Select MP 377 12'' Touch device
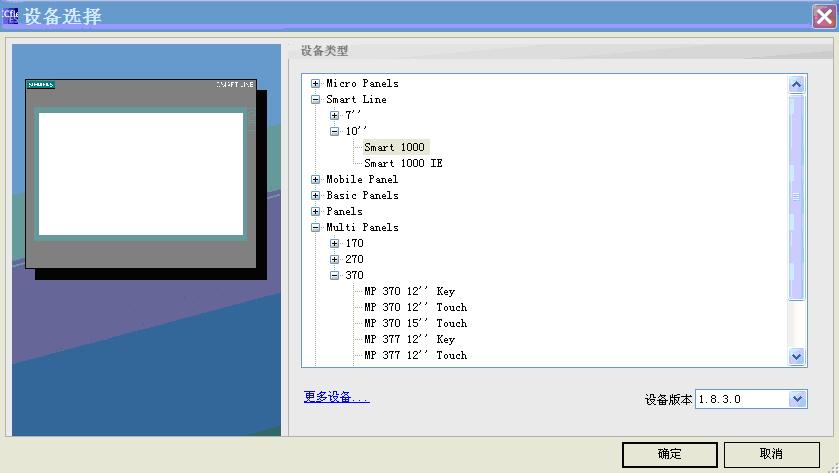Image resolution: width=839 pixels, height=473 pixels. [x=416, y=355]
